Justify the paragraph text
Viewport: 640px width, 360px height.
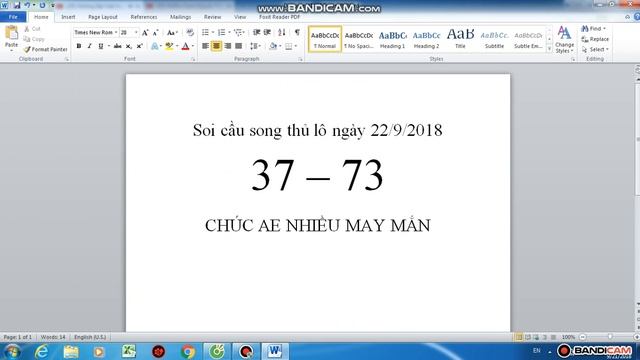(238, 46)
